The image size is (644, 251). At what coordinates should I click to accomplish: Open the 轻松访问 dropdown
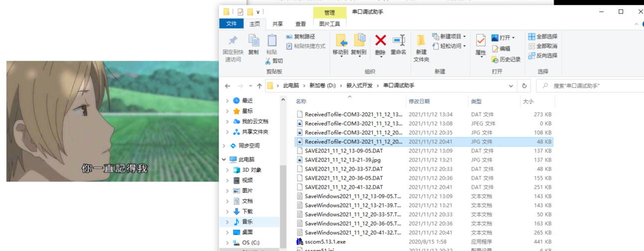449,46
